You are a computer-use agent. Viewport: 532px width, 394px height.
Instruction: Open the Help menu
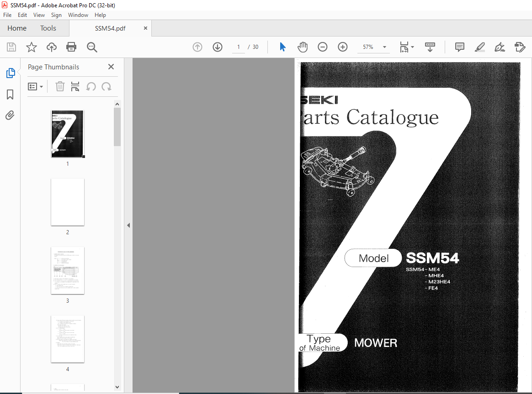(100, 15)
